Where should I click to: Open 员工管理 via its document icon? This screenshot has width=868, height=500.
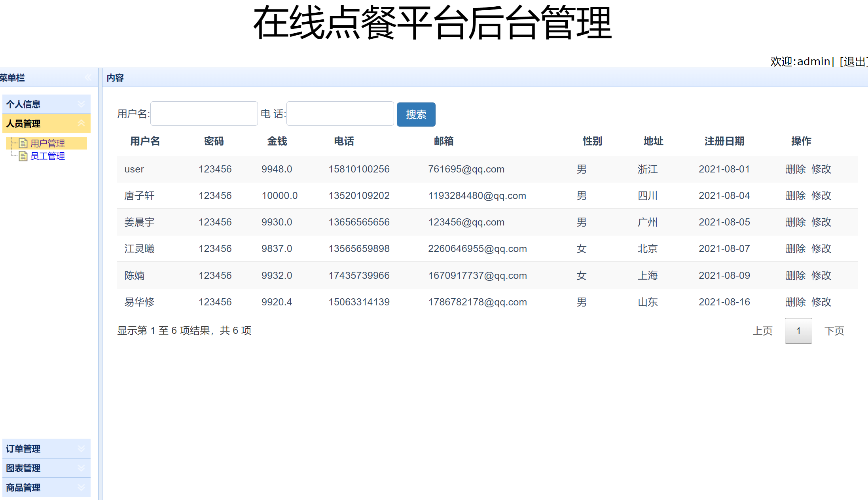pyautogui.click(x=23, y=156)
